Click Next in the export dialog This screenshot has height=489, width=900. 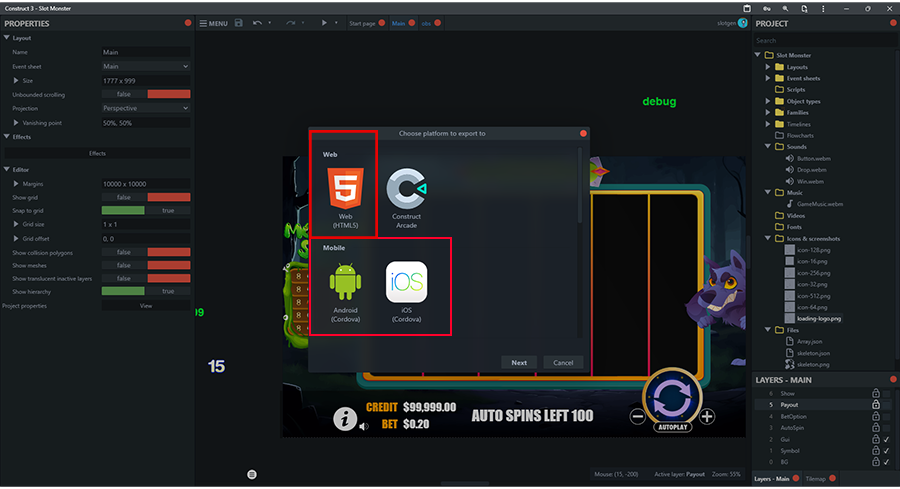[x=519, y=363]
